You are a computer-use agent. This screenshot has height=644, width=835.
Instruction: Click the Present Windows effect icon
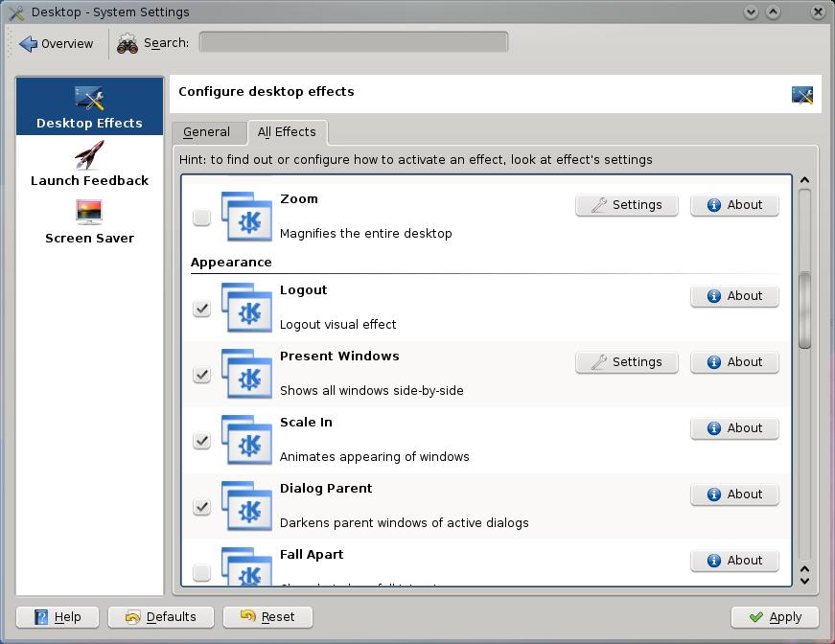pyautogui.click(x=246, y=374)
